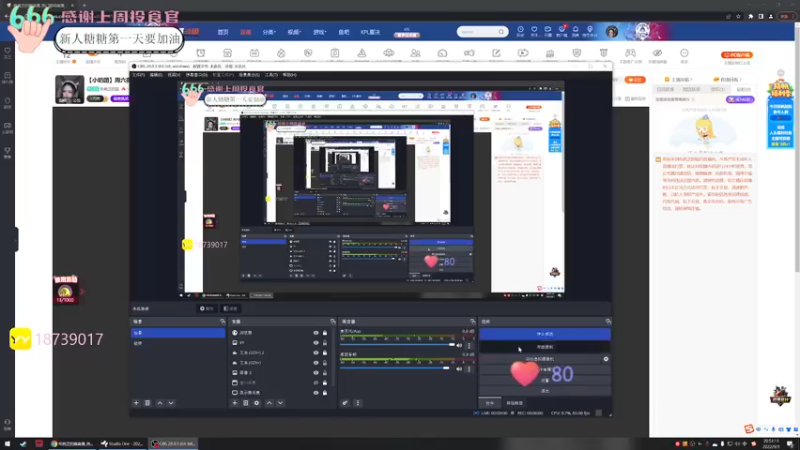Click the blue stop streaming button in Controls
Screen dimensions: 800x450
[545, 334]
